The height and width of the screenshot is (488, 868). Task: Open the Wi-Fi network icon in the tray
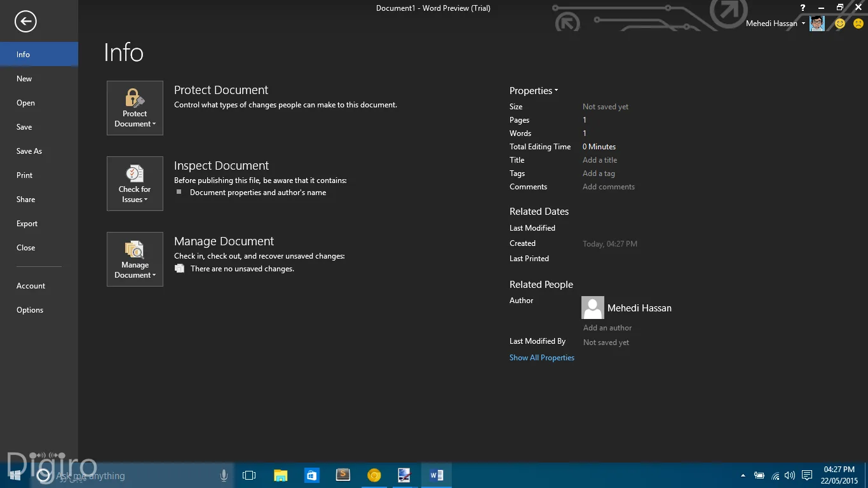click(x=775, y=475)
